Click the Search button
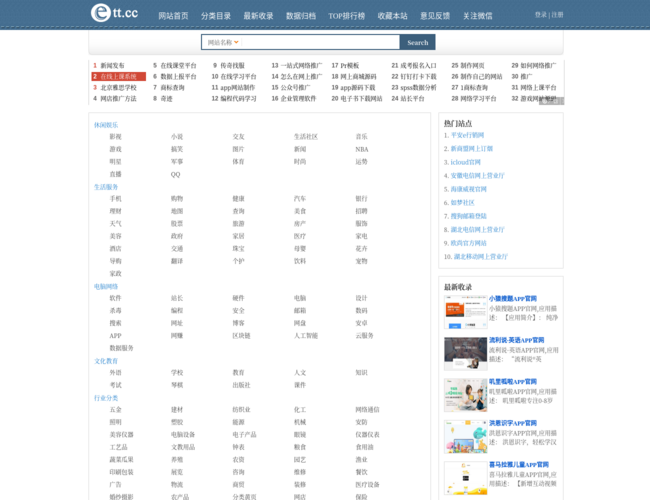 click(417, 42)
